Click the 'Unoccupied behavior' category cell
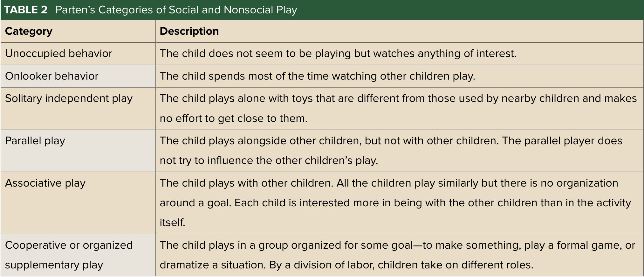This screenshot has width=644, height=277. tap(58, 53)
